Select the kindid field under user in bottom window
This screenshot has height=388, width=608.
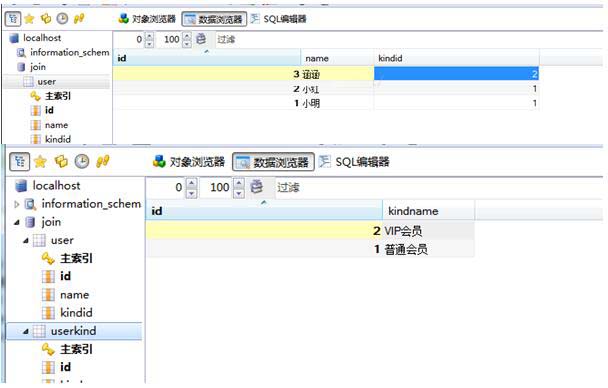click(x=76, y=312)
